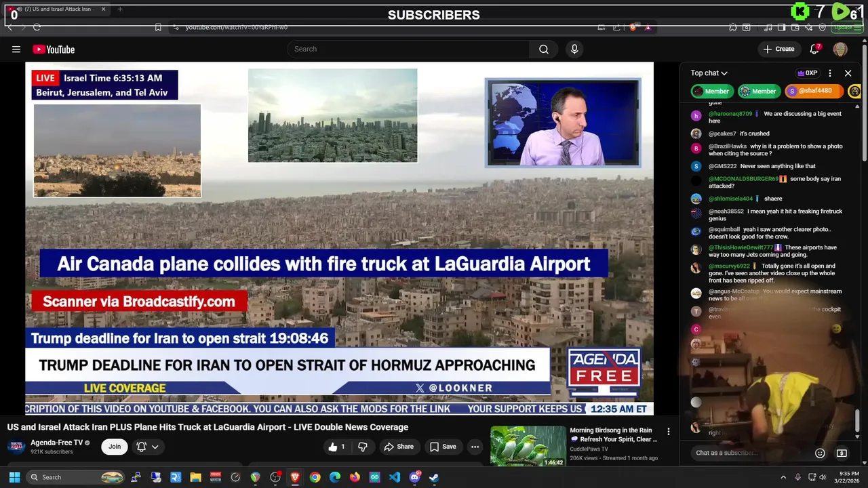Open browser extensions puzzle icon
Image resolution: width=868 pixels, height=488 pixels.
coord(733,27)
